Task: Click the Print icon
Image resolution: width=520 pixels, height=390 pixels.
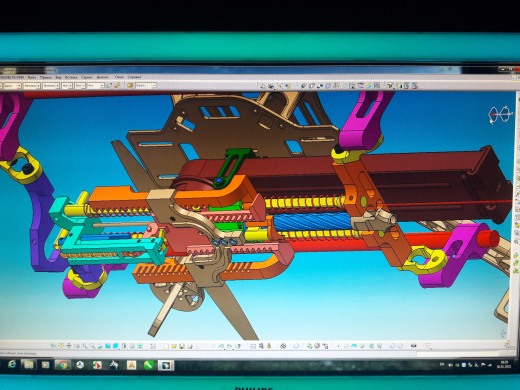Action: coord(189,346)
